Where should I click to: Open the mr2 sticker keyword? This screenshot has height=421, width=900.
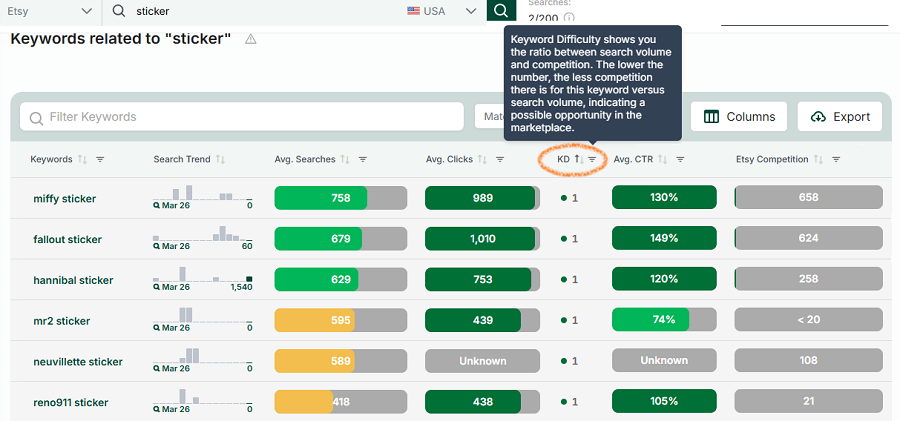pyautogui.click(x=61, y=321)
